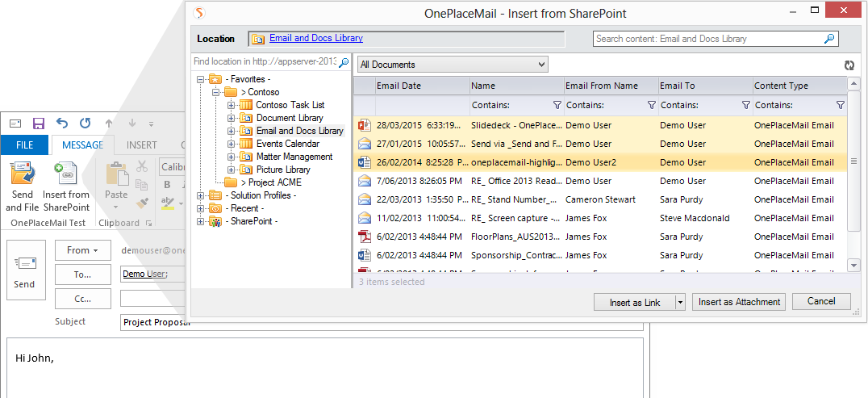Image resolution: width=868 pixels, height=398 pixels.
Task: Click the Cancel button
Action: [820, 302]
